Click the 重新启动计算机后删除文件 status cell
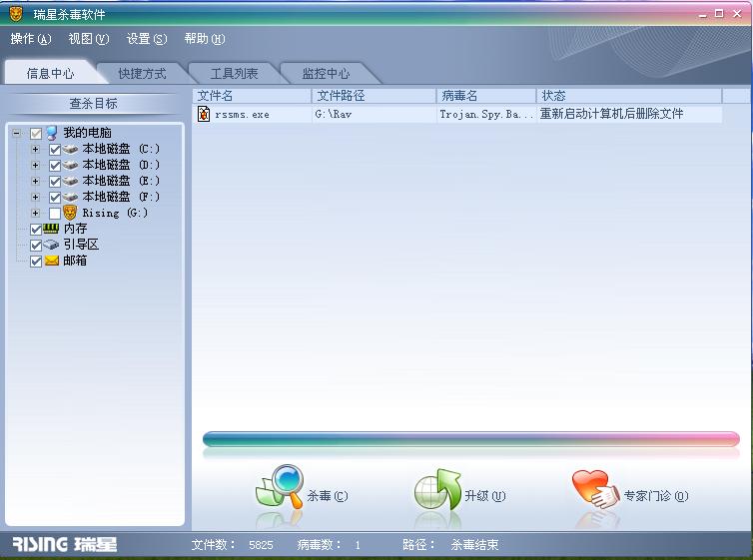The width and height of the screenshot is (753, 560). coord(611,114)
